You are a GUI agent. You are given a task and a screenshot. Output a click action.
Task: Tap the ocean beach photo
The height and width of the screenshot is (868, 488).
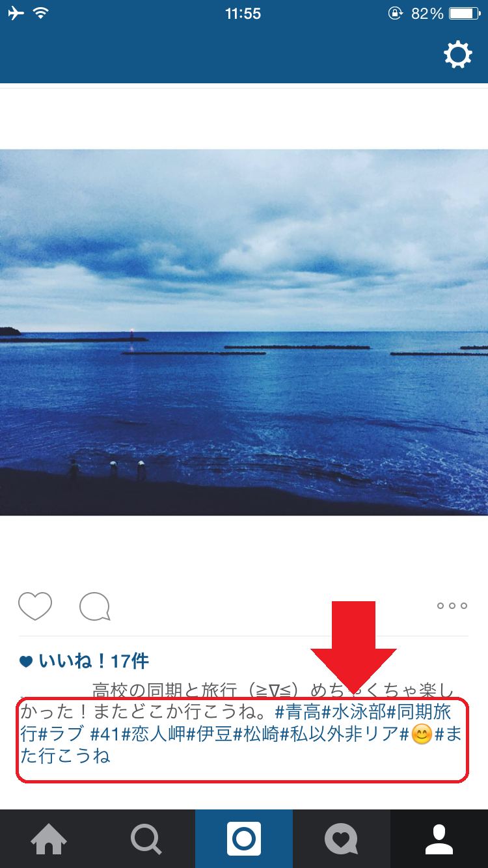tap(244, 332)
